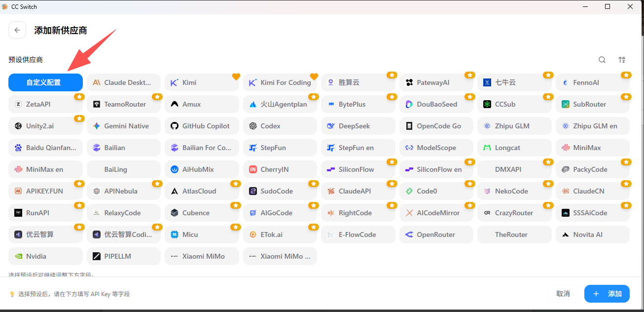Click the Baidu Qianfan paw icon
The image size is (644, 312).
pyautogui.click(x=18, y=148)
